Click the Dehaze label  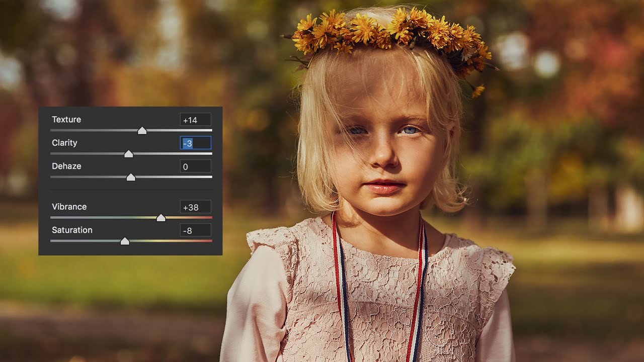66,166
